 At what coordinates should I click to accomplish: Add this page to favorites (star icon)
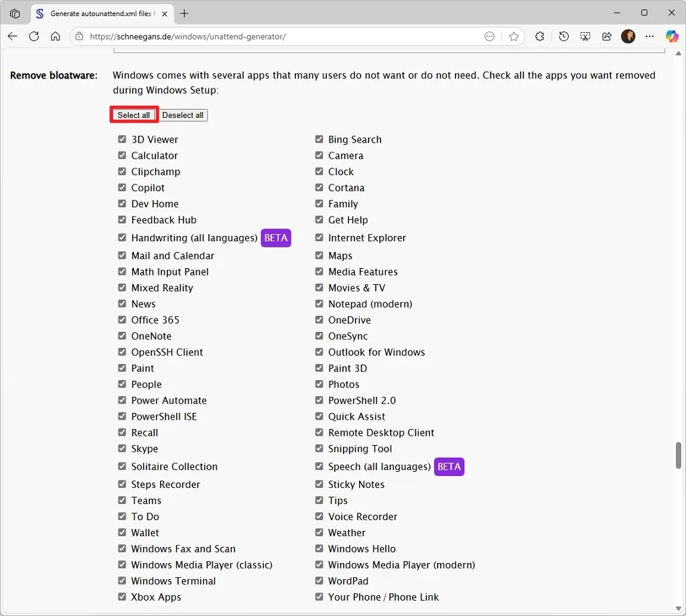[514, 36]
